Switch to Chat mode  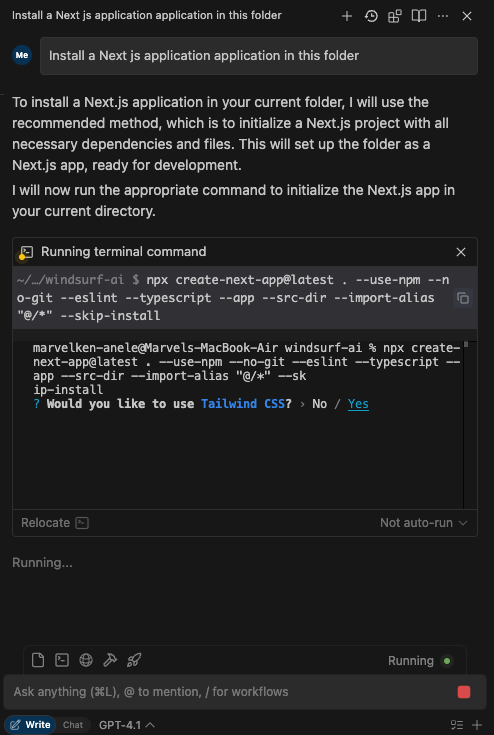click(x=73, y=725)
